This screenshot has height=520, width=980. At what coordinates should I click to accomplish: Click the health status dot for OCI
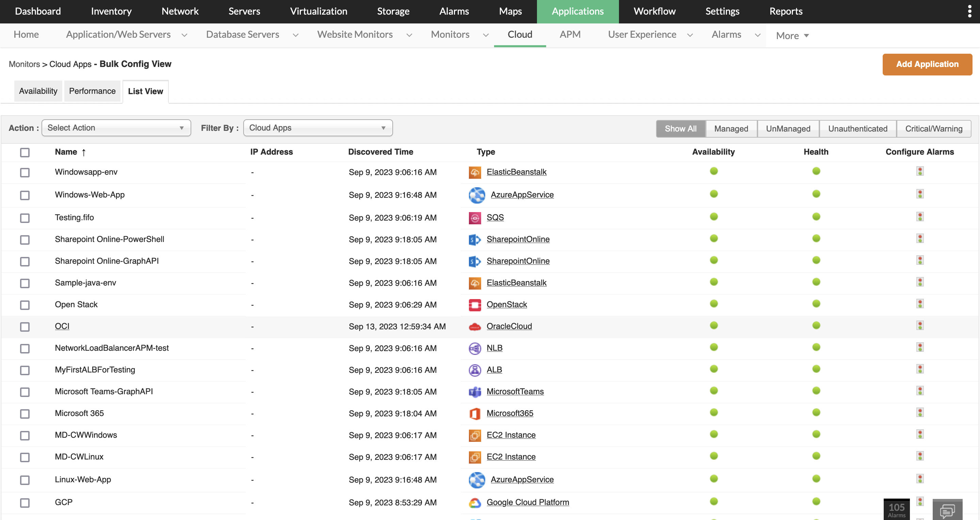click(816, 326)
